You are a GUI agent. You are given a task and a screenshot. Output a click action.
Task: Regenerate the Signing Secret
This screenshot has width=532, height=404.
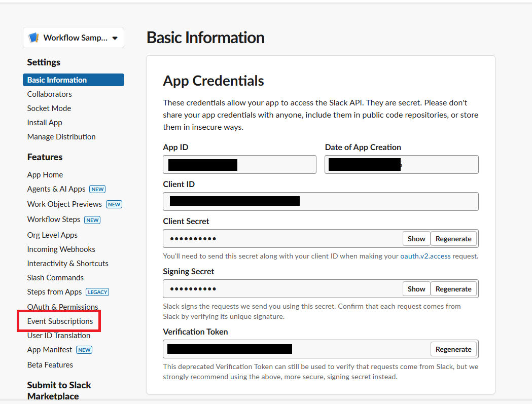click(x=453, y=289)
